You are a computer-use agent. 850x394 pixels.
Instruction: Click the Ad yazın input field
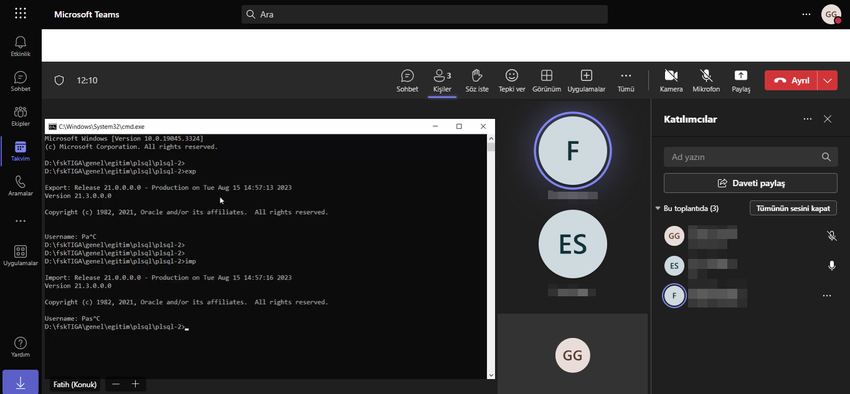coord(750,157)
